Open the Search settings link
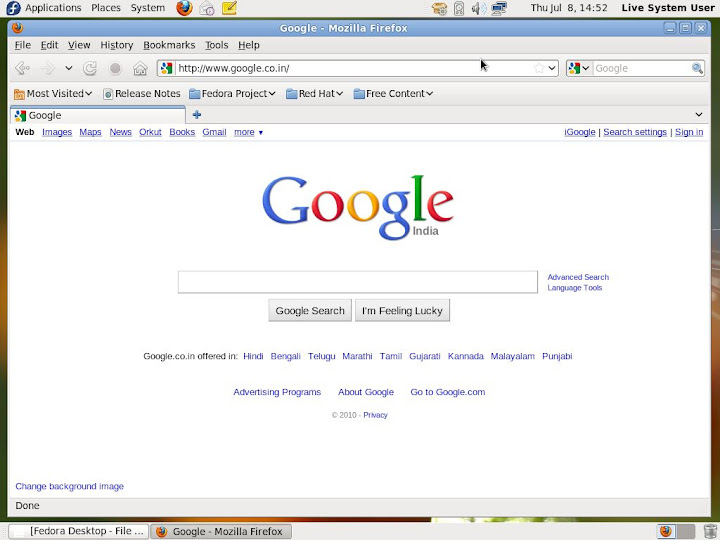The image size is (720, 540). [x=635, y=132]
